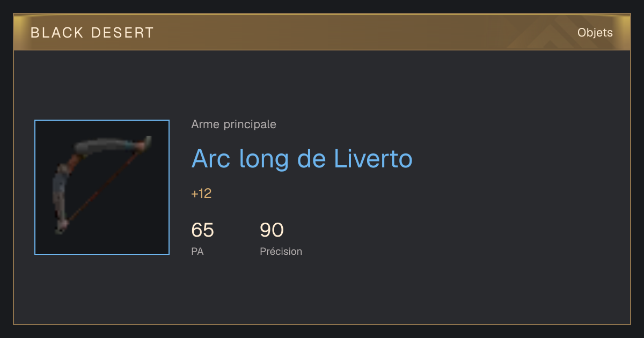Click the 90 accuracy value
This screenshot has width=644, height=338.
tap(272, 230)
